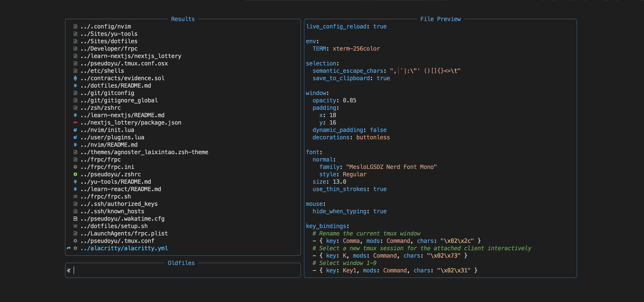Click the npm icon beside ../nextjs_lottery/package.json

click(x=75, y=123)
